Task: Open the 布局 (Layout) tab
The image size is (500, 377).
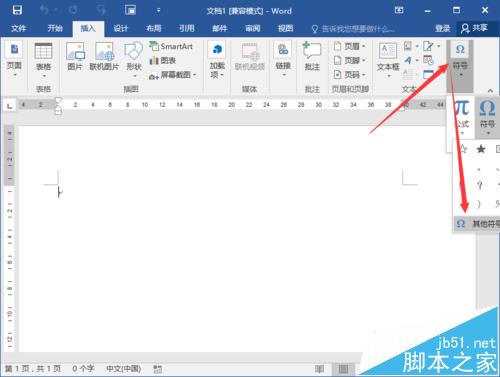Action: click(154, 28)
